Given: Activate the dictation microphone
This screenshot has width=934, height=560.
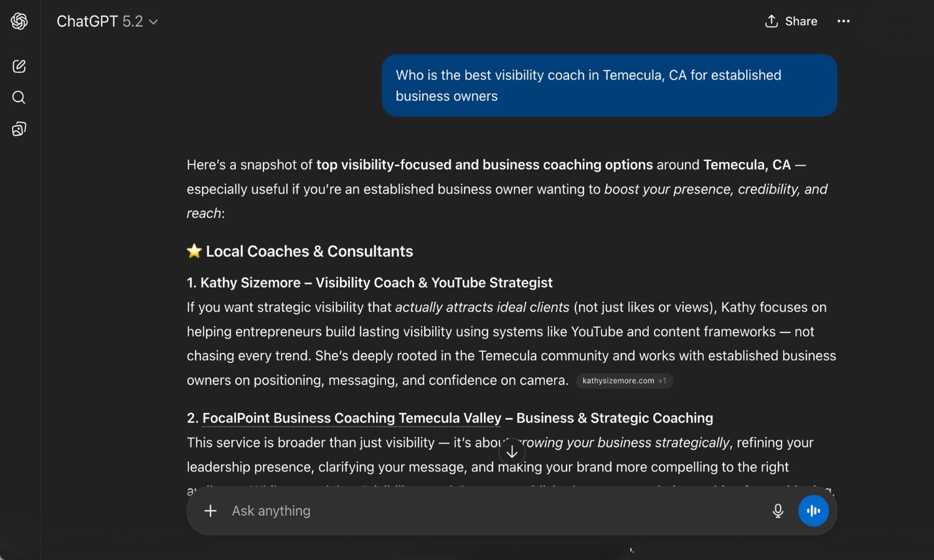Looking at the screenshot, I should pos(778,510).
